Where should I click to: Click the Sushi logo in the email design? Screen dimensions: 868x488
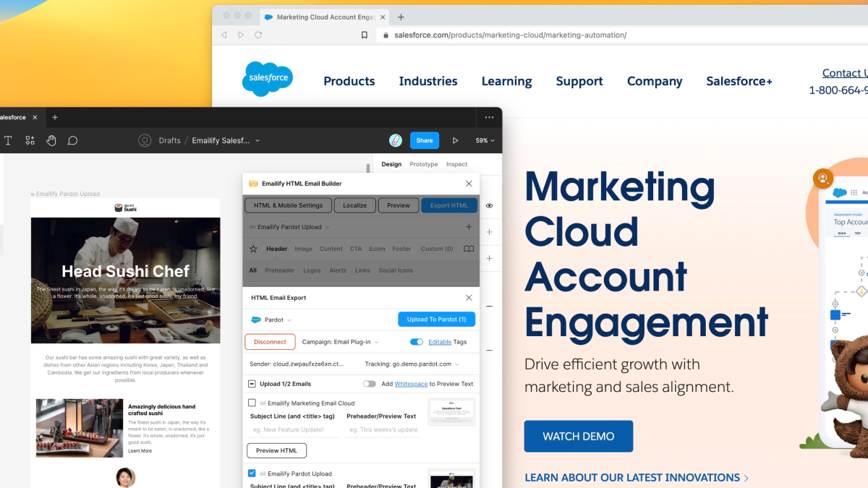tap(125, 208)
